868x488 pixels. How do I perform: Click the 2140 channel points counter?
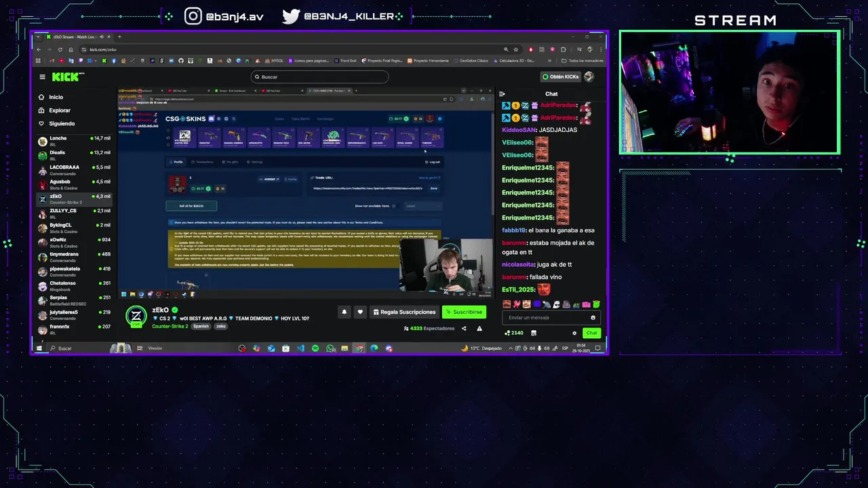[513, 333]
